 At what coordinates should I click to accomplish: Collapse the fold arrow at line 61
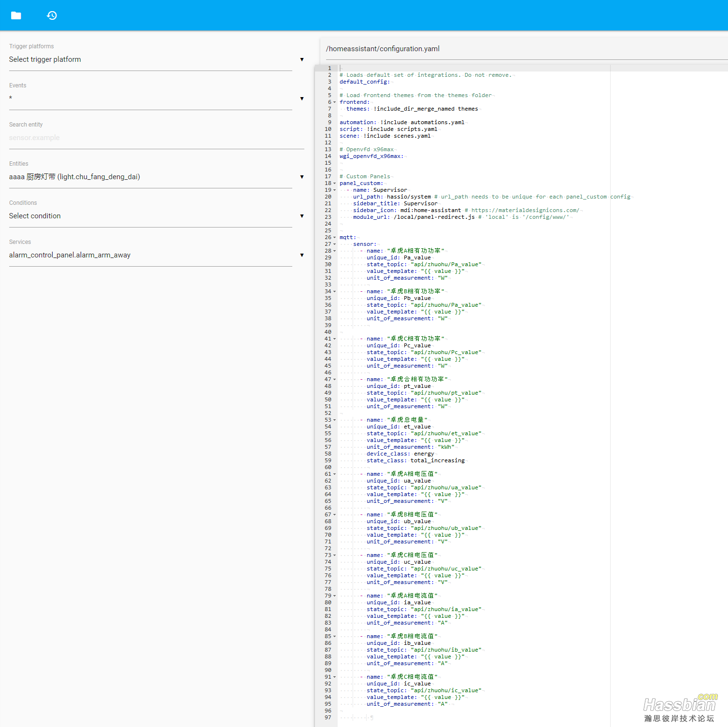pos(335,474)
